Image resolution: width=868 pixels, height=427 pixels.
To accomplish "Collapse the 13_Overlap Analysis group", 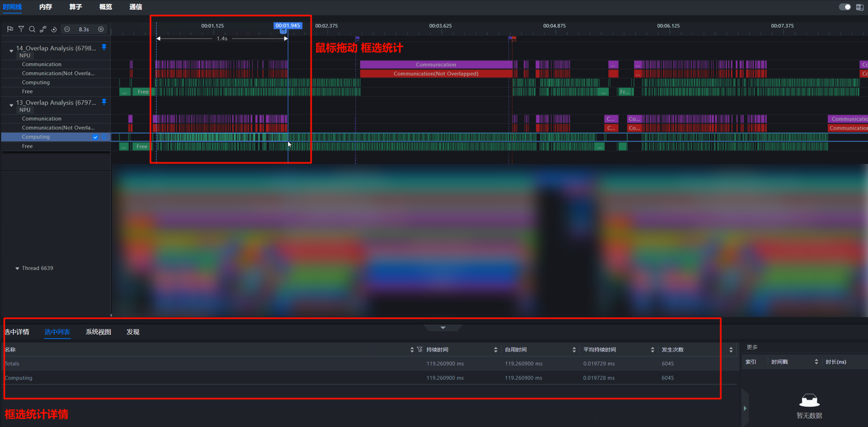I will tap(11, 105).
